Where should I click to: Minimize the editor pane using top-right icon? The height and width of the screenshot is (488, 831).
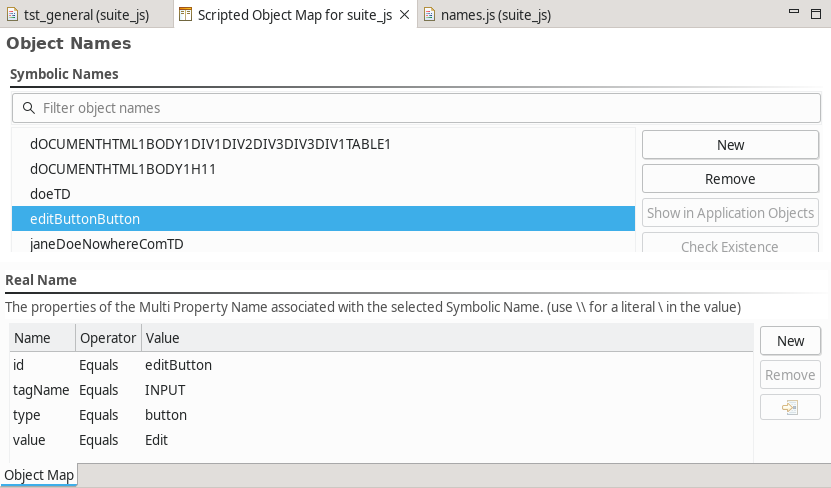click(x=794, y=12)
